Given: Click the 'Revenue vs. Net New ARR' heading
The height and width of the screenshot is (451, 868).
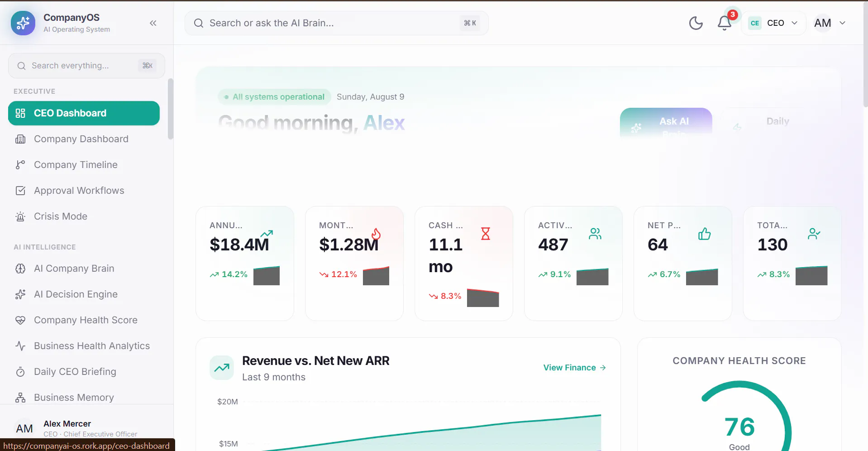Looking at the screenshot, I should pyautogui.click(x=316, y=361).
